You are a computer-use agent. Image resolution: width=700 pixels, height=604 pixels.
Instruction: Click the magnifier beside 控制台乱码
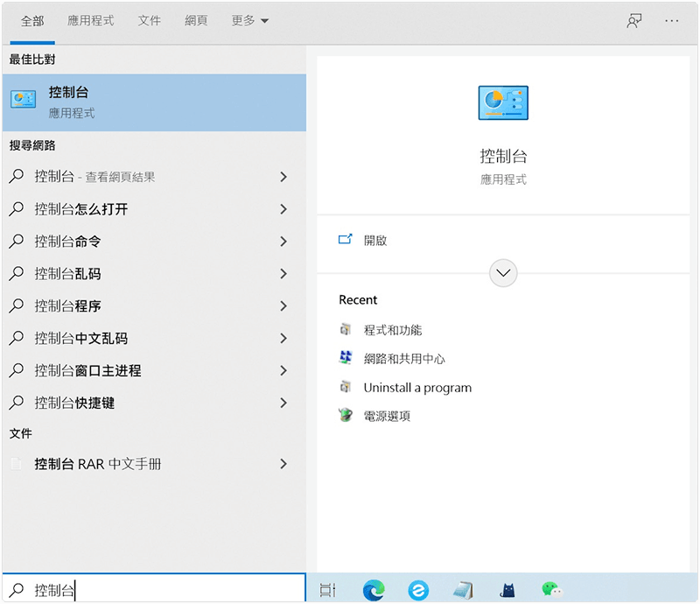pos(17,273)
